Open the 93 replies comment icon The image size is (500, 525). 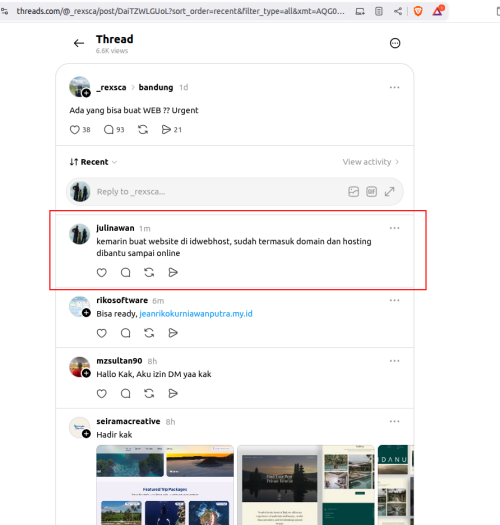(x=109, y=130)
